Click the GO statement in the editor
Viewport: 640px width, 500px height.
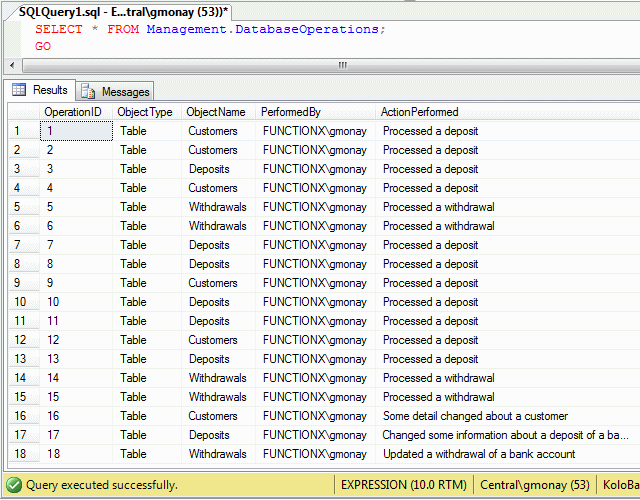tap(43, 46)
